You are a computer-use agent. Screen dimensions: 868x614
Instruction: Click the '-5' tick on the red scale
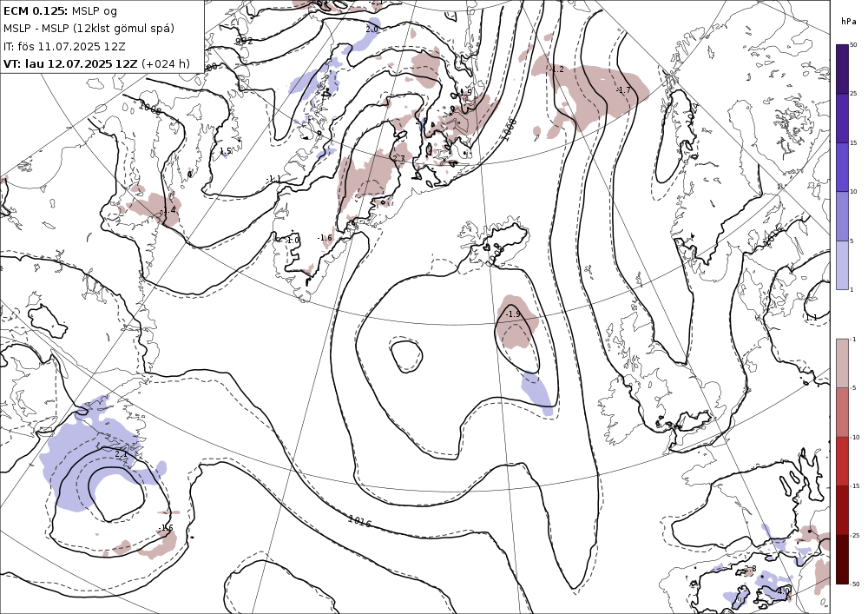pyautogui.click(x=853, y=388)
